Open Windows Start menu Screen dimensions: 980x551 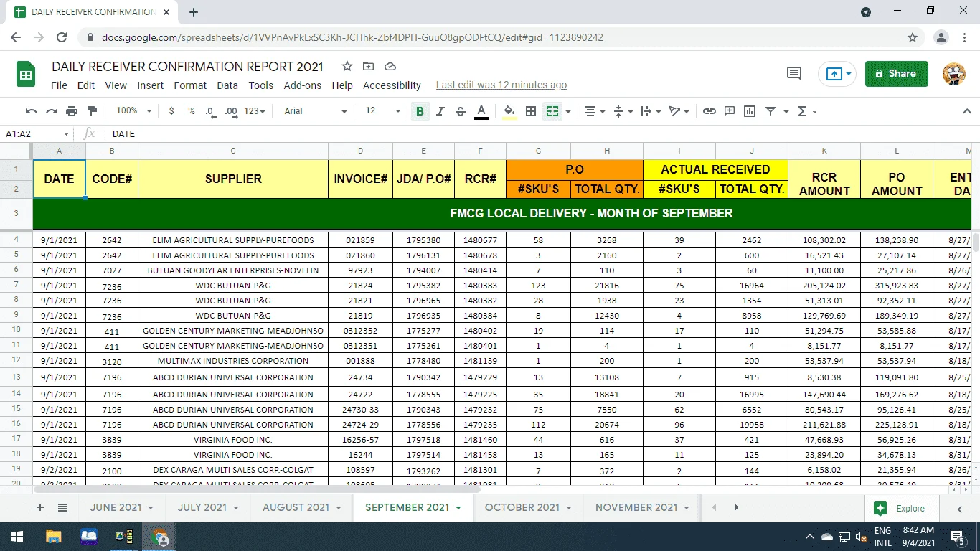pyautogui.click(x=17, y=537)
